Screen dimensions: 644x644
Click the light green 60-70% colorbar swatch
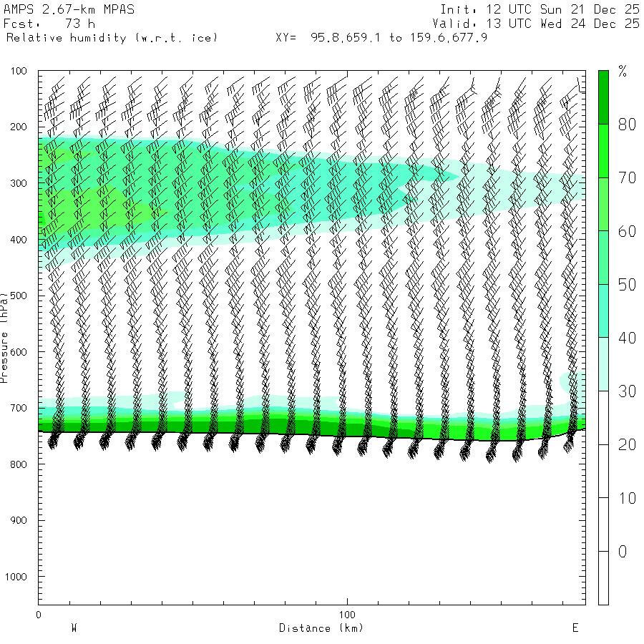click(603, 204)
